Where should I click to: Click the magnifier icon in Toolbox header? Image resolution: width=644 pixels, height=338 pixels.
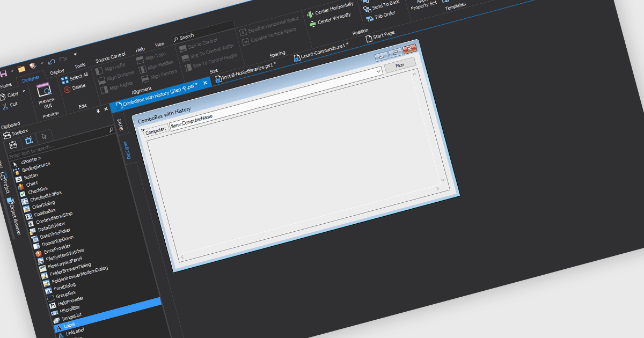coord(111,129)
